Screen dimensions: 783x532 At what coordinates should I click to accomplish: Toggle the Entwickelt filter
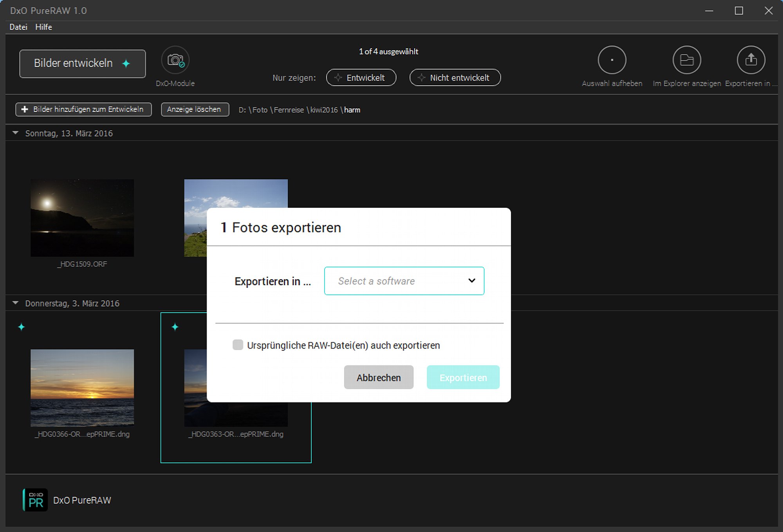(361, 77)
